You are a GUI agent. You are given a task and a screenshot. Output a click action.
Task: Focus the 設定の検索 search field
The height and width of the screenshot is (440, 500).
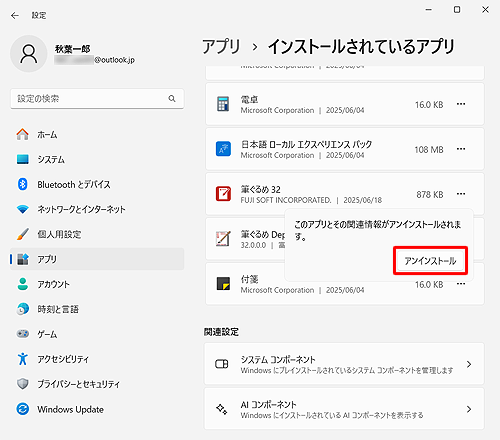coord(97,99)
